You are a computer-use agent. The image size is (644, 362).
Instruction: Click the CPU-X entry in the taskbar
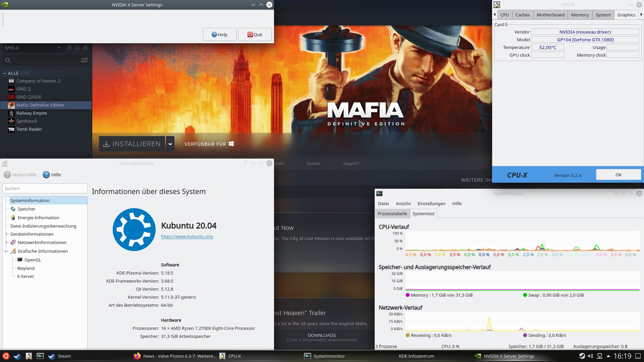(231, 356)
